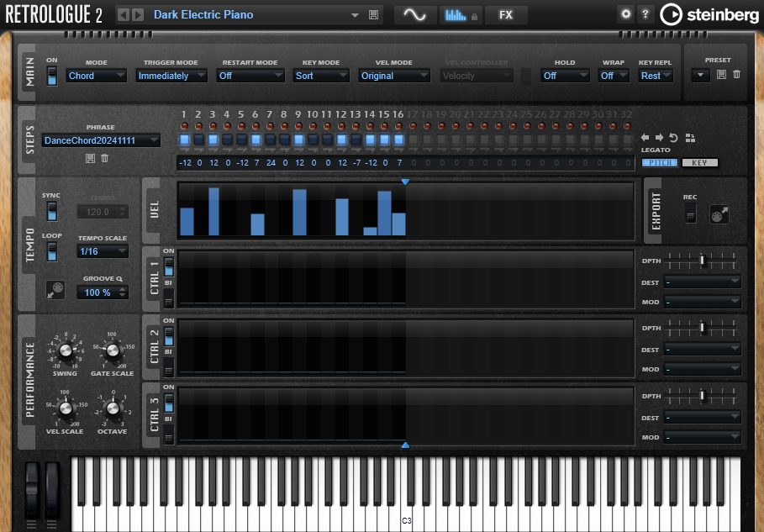This screenshot has height=532, width=764.
Task: Toggle the Main arpeggiator ON switch
Action: [52, 76]
